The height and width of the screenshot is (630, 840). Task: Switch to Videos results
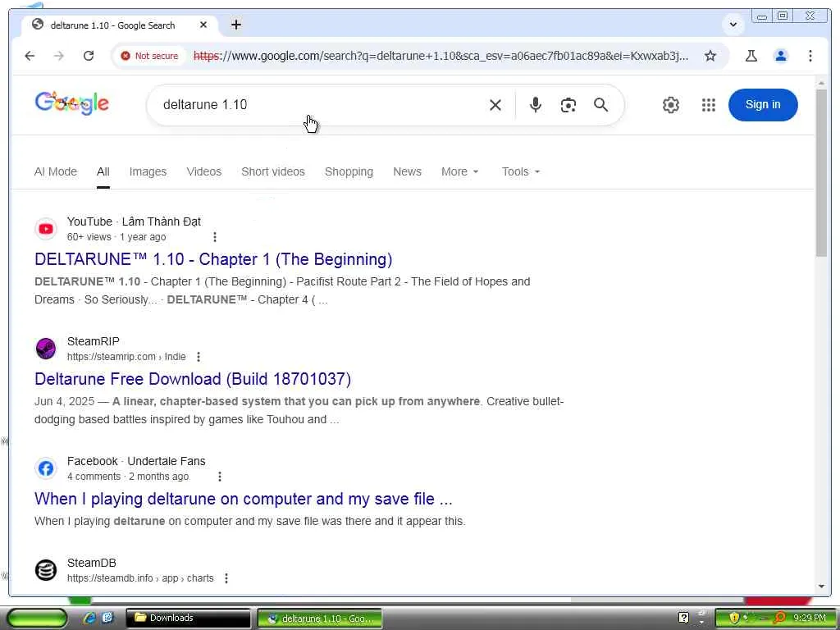[204, 171]
